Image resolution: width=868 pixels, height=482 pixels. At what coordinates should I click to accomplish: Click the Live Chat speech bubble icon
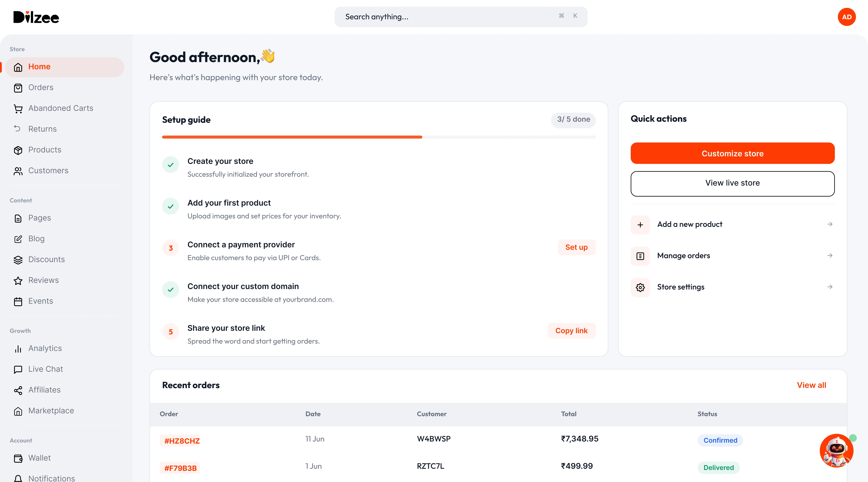(18, 369)
